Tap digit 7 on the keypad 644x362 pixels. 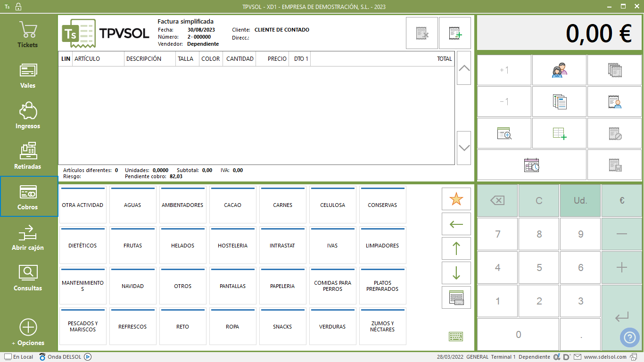click(497, 234)
